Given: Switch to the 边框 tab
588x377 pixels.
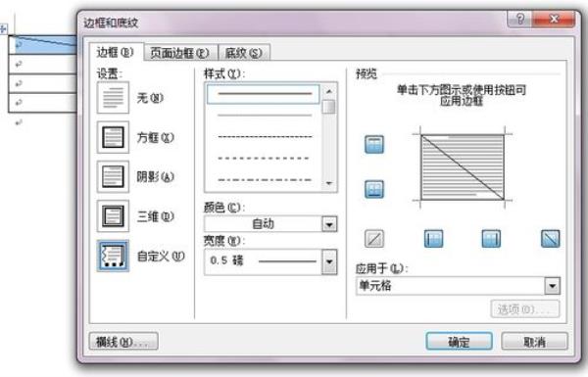Looking at the screenshot, I should tap(116, 52).
